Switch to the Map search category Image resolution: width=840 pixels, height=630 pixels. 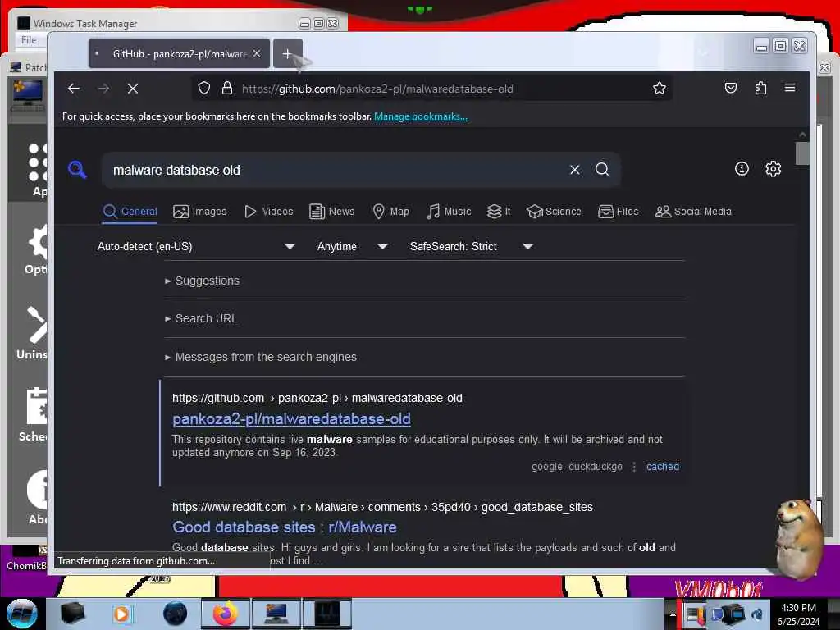point(390,212)
